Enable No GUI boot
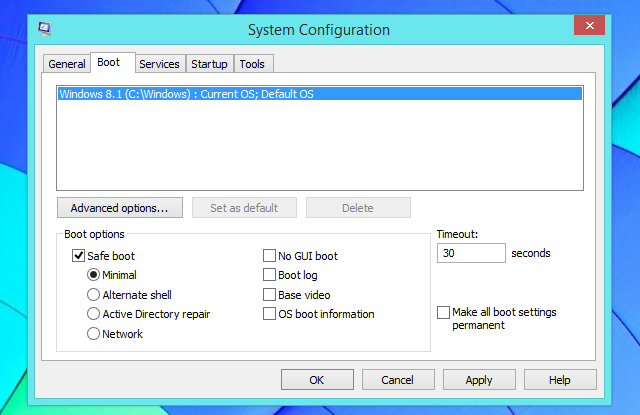This screenshot has width=640, height=415. [269, 256]
